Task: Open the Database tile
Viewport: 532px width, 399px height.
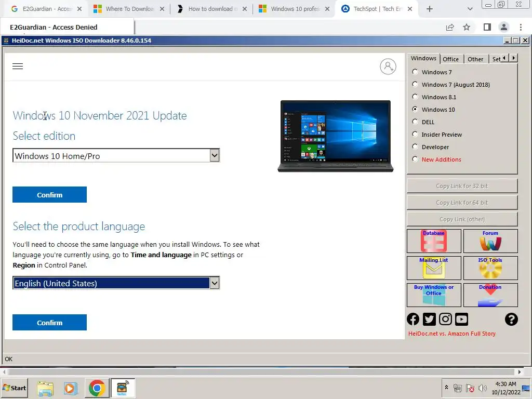Action: (x=434, y=241)
